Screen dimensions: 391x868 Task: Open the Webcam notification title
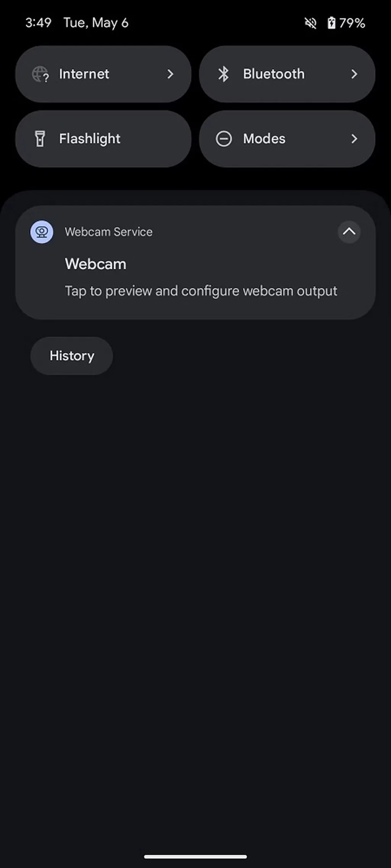pyautogui.click(x=95, y=264)
